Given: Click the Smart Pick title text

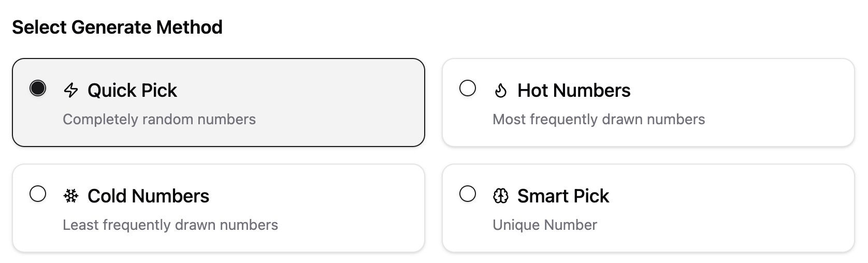Looking at the screenshot, I should click(563, 196).
